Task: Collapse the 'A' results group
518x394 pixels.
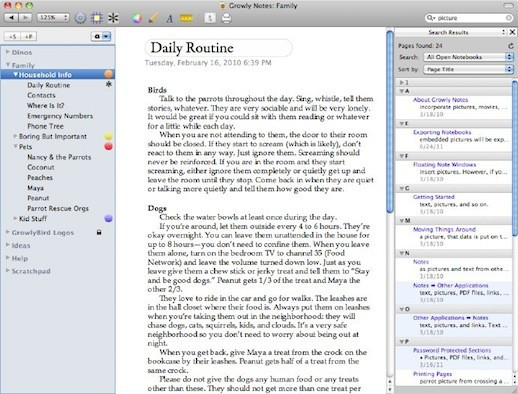Action: [x=402, y=91]
